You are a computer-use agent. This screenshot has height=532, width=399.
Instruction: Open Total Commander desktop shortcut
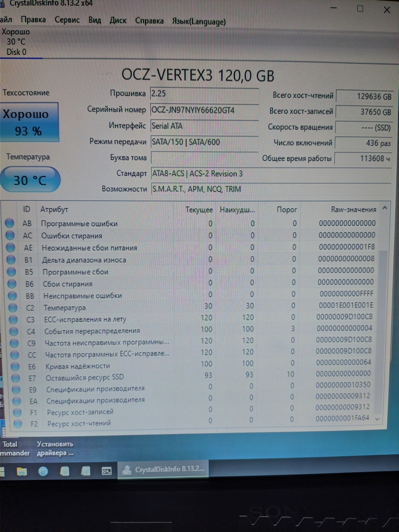[x=13, y=448]
